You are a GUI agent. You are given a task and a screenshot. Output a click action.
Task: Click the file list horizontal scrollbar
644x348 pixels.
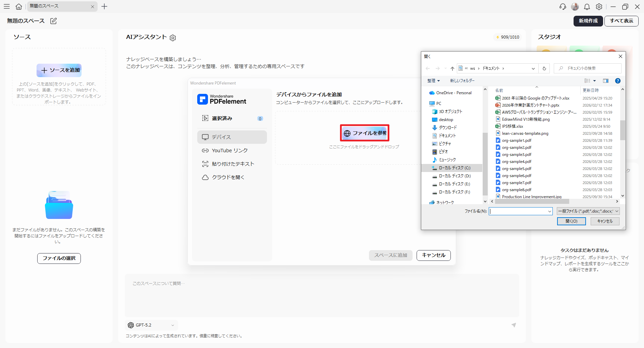pos(532,201)
